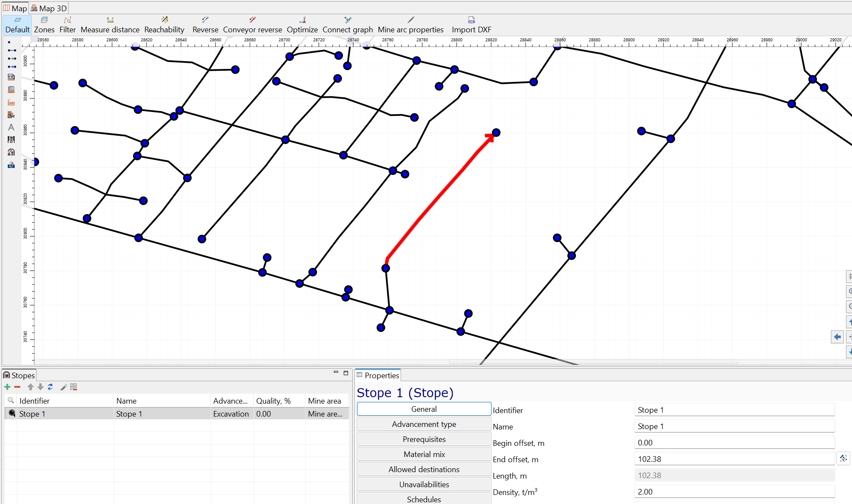
Task: Open the Prerequisites section
Action: [424, 439]
